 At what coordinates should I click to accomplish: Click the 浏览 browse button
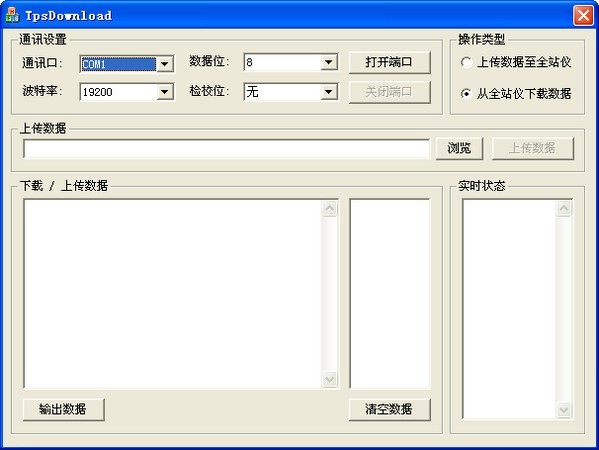(x=459, y=148)
